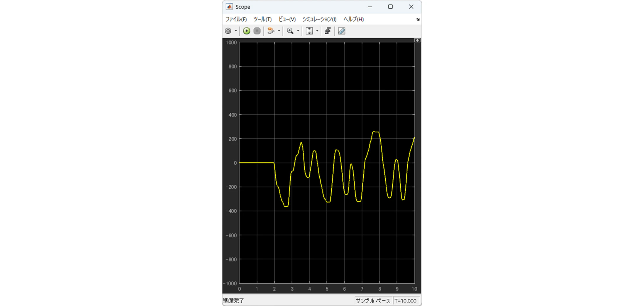Minimize the Scope window
The image size is (644, 306).
coord(370,7)
